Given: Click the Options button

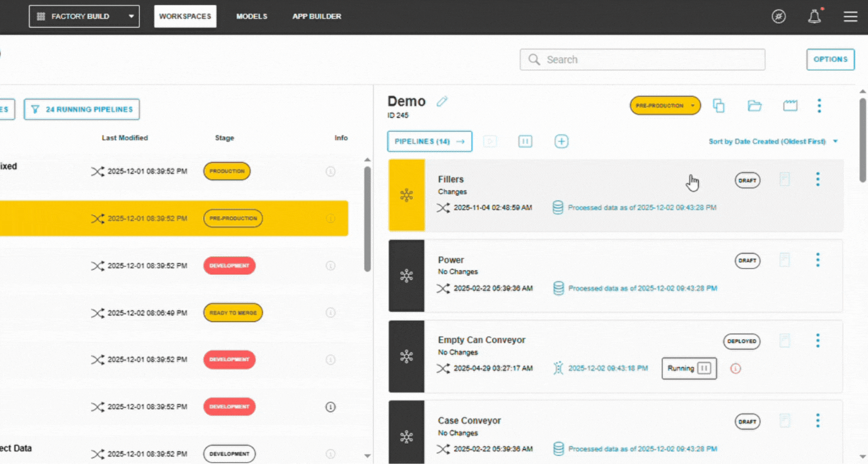Looking at the screenshot, I should (x=830, y=59).
